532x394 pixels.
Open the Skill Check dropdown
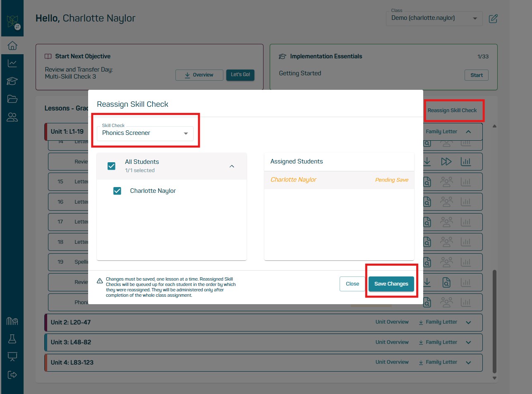pyautogui.click(x=145, y=133)
